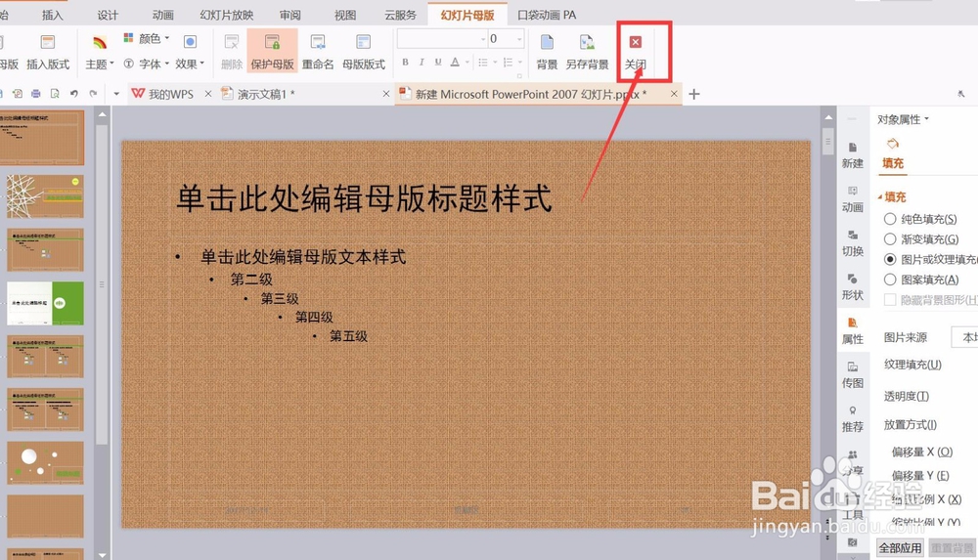
Task: Open the Insert (插入) ribbon tab
Action: point(53,15)
